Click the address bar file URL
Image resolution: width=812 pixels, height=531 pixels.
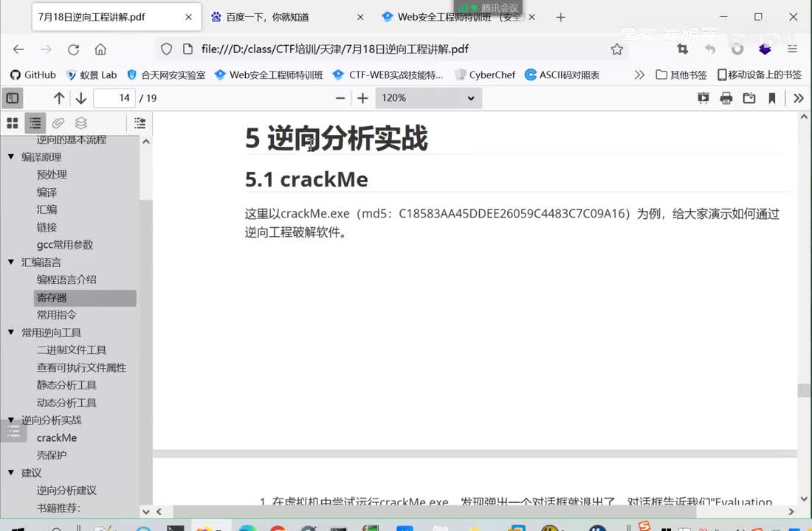(x=334, y=49)
